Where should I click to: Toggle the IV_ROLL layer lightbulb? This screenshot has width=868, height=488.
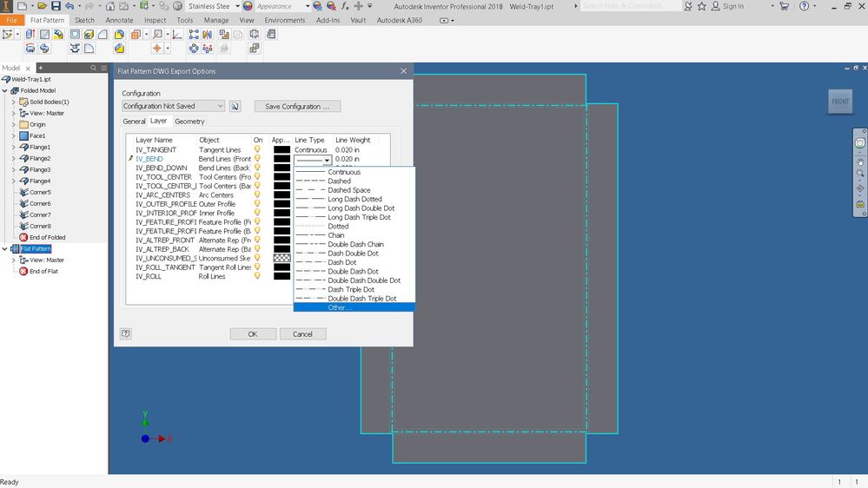click(x=257, y=276)
